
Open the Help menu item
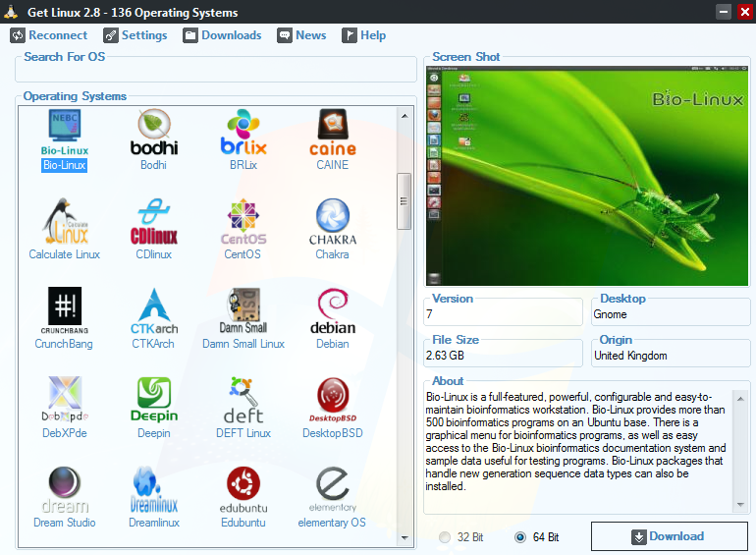[x=364, y=35]
